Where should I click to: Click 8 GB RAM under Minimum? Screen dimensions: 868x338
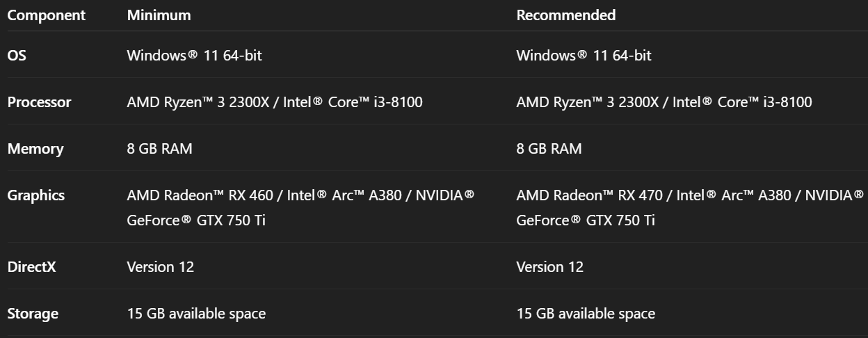coord(159,149)
